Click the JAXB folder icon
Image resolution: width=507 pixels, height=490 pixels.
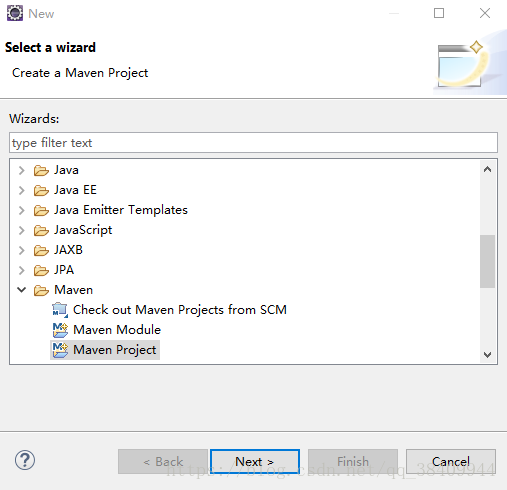pyautogui.click(x=41, y=250)
